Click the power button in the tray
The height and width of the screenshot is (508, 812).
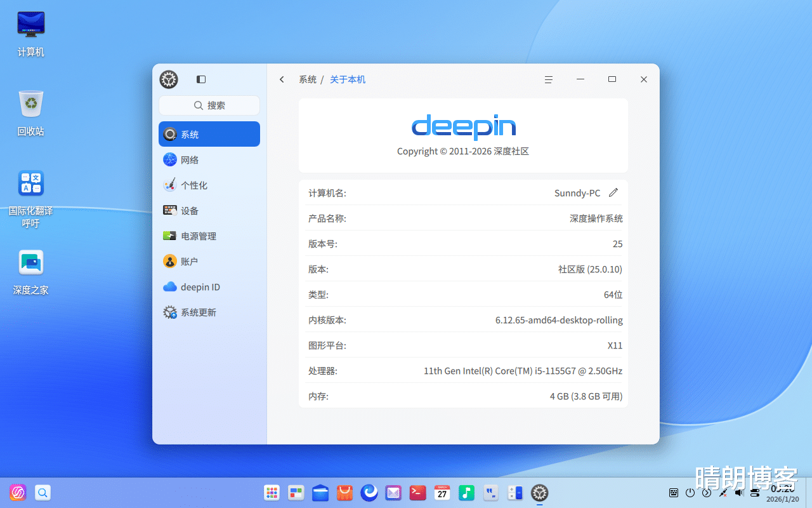[690, 493]
